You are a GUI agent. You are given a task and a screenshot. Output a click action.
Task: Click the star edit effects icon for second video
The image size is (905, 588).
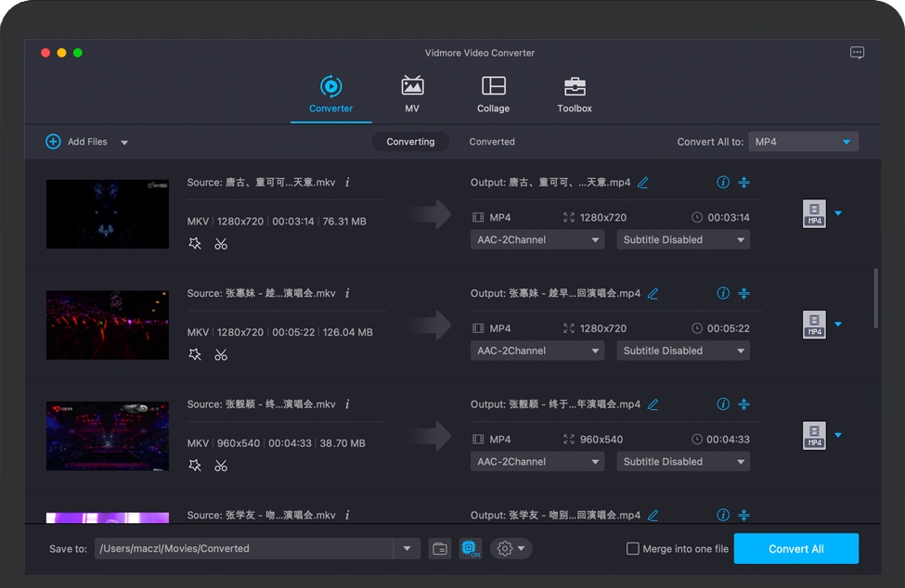click(195, 354)
